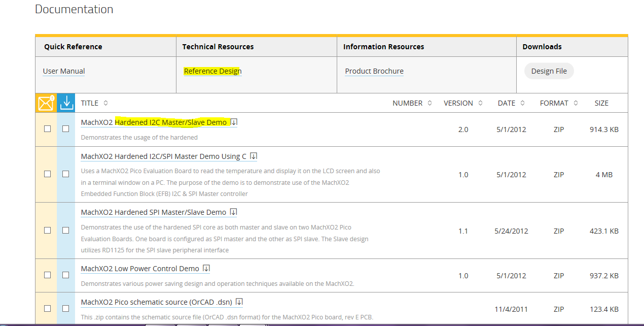Viewport: 644px width, 326px height.
Task: Open MachXO2 Hardened I2C/SPI Master Demo Using C link
Action: (x=164, y=156)
